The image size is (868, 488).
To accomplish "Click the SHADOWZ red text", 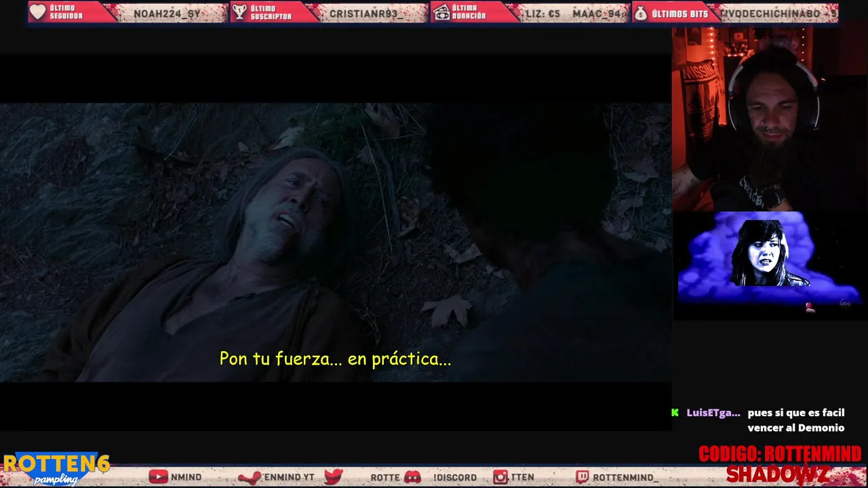I will click(778, 474).
